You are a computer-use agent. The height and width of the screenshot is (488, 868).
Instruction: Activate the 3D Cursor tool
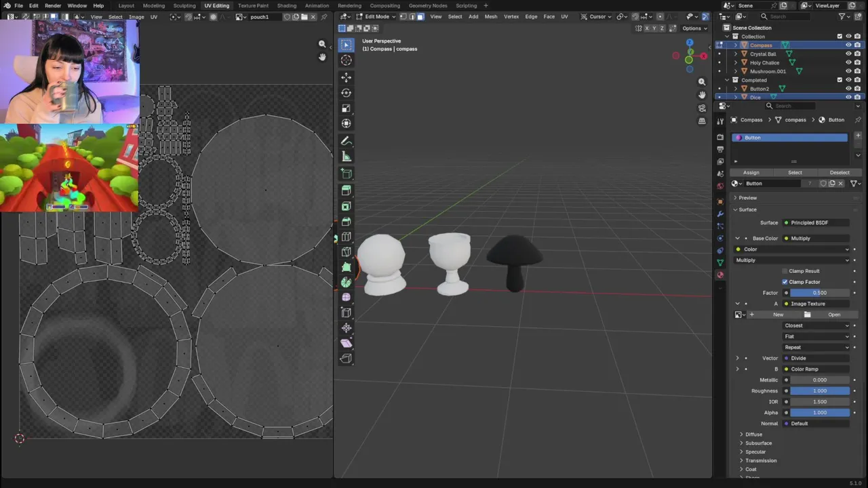(x=346, y=60)
